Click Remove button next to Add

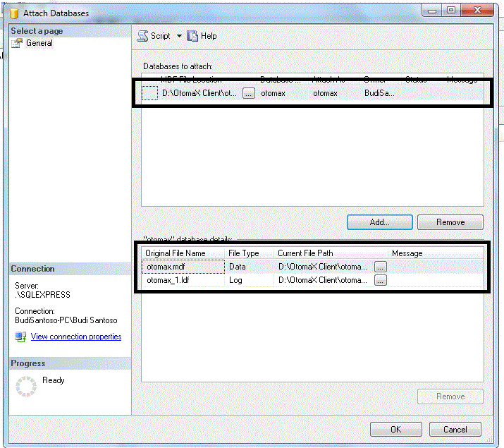pos(450,222)
